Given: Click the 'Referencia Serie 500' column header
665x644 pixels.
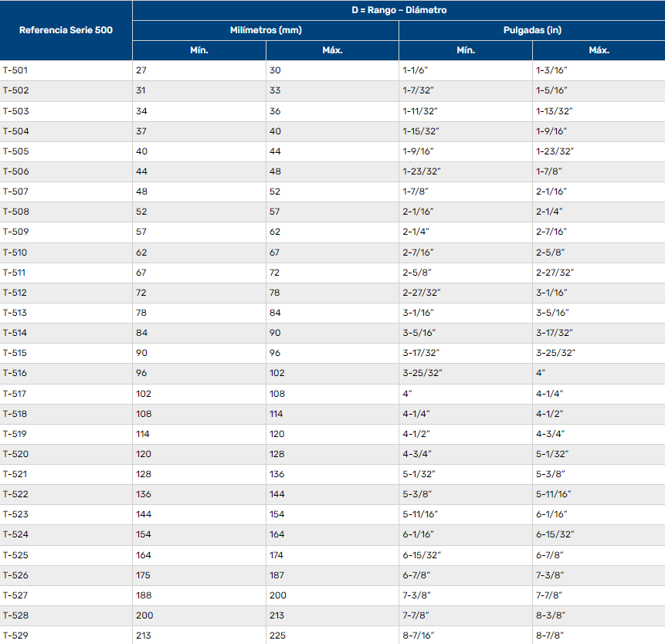Looking at the screenshot, I should click(66, 31).
